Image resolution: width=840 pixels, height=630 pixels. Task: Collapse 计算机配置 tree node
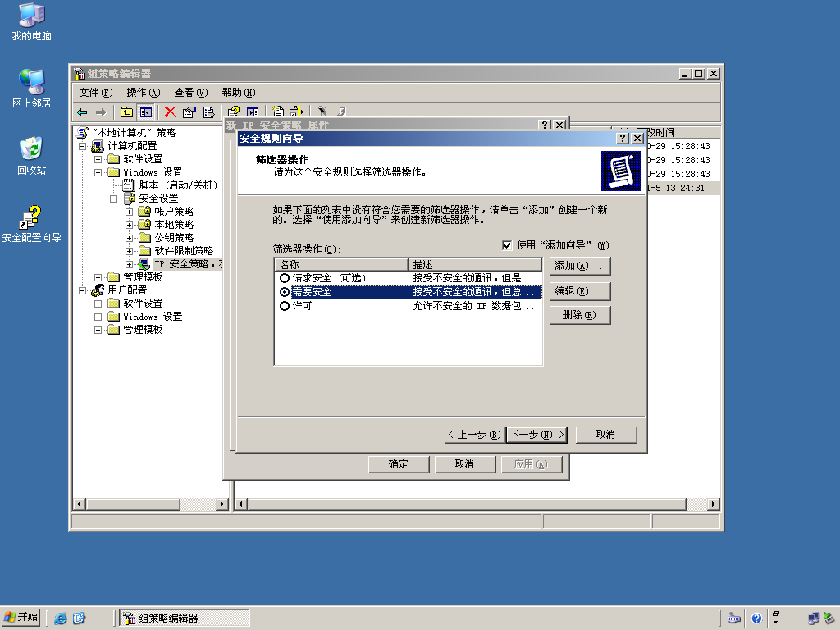coord(83,146)
